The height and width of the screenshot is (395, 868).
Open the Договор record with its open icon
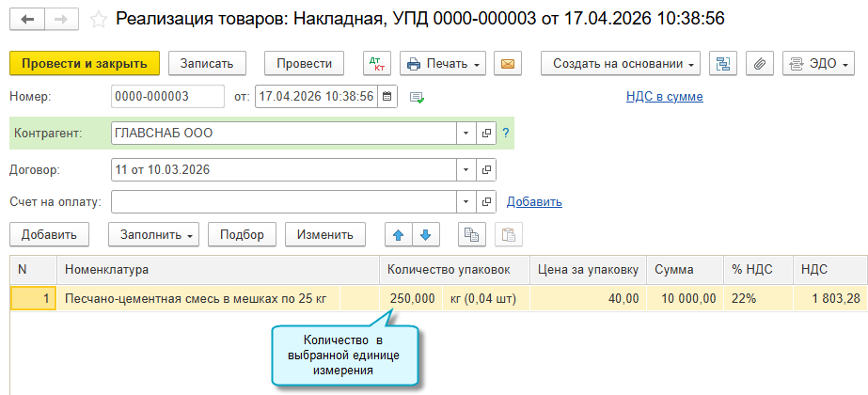[x=486, y=169]
